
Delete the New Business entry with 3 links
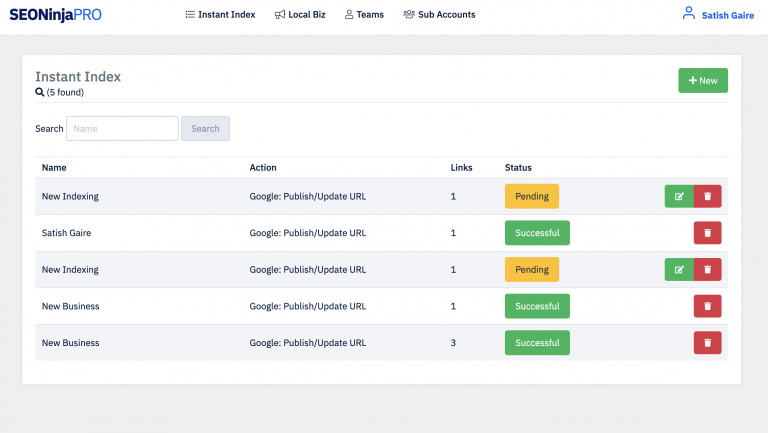tap(707, 343)
